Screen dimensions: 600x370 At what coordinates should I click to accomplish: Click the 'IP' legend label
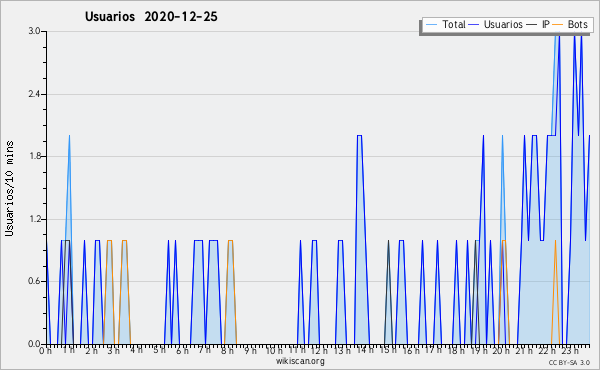[546, 24]
